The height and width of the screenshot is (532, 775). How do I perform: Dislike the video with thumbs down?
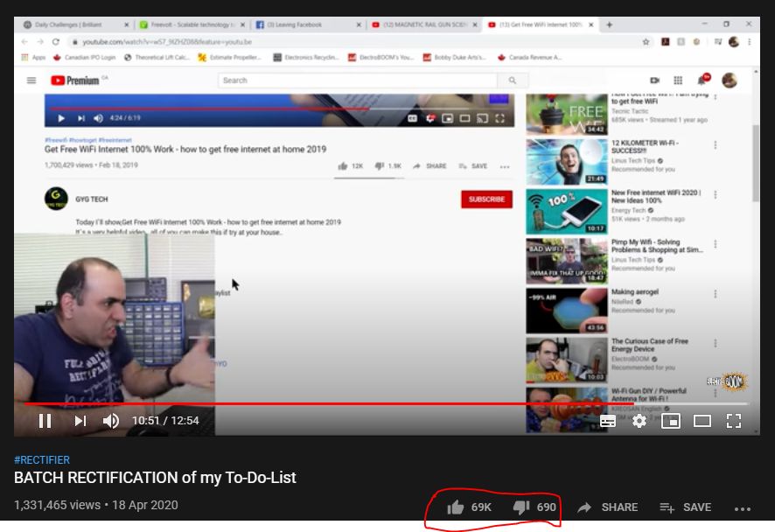point(521,507)
